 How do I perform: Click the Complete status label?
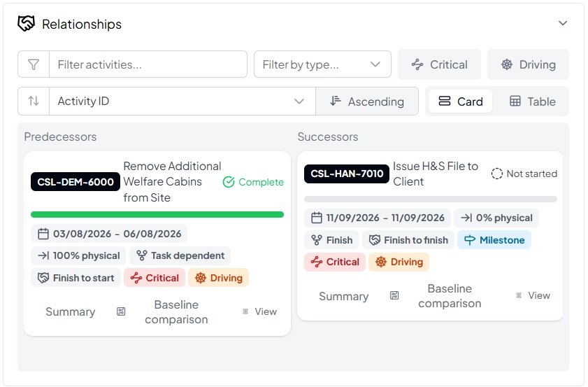tap(261, 182)
